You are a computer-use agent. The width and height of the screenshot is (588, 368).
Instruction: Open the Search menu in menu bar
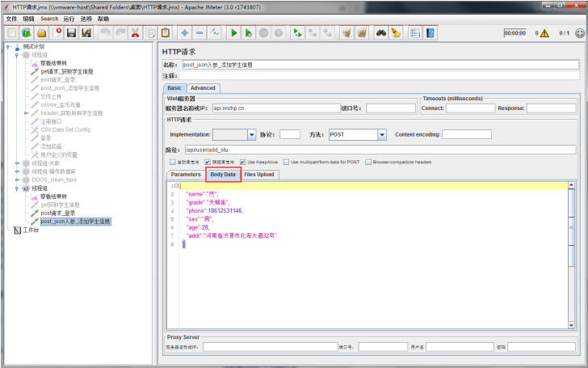click(x=49, y=18)
